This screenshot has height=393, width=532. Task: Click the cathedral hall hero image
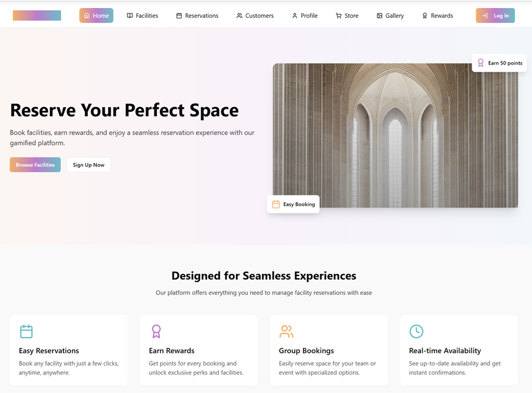[395, 135]
